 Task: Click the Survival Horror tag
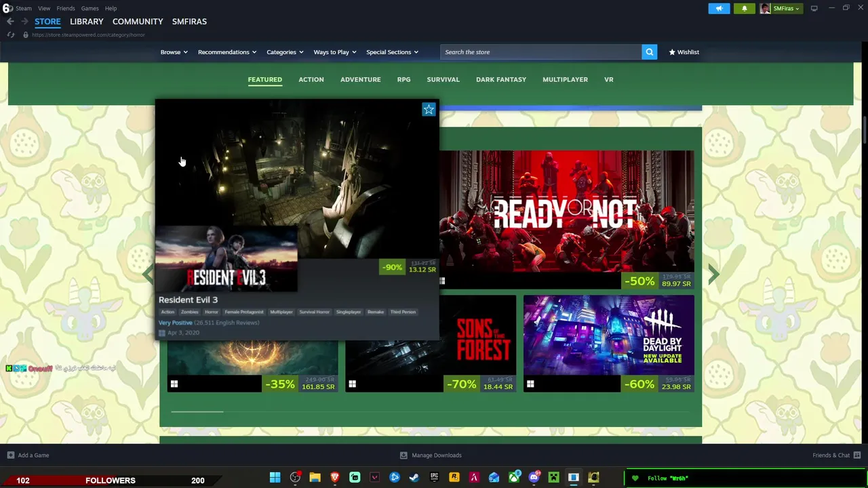click(314, 312)
